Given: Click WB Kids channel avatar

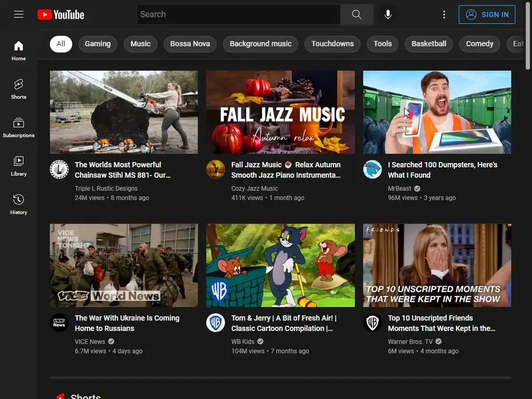Looking at the screenshot, I should [x=216, y=323].
